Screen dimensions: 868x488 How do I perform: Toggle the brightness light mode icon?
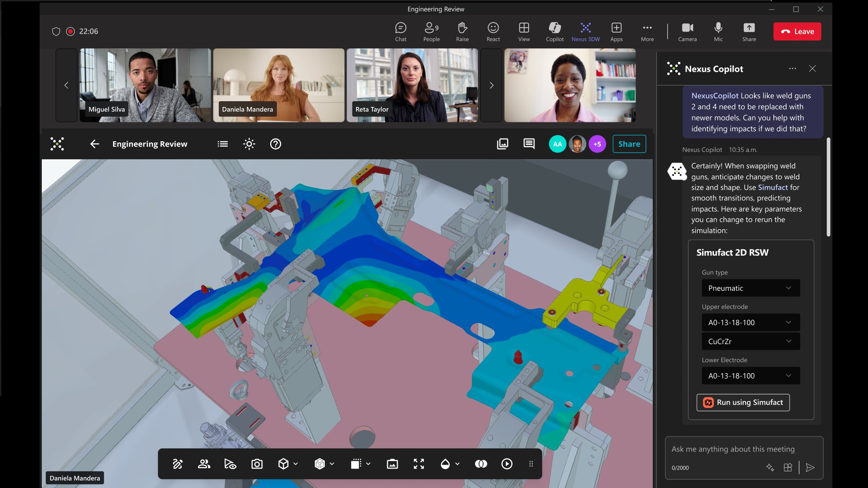(249, 144)
